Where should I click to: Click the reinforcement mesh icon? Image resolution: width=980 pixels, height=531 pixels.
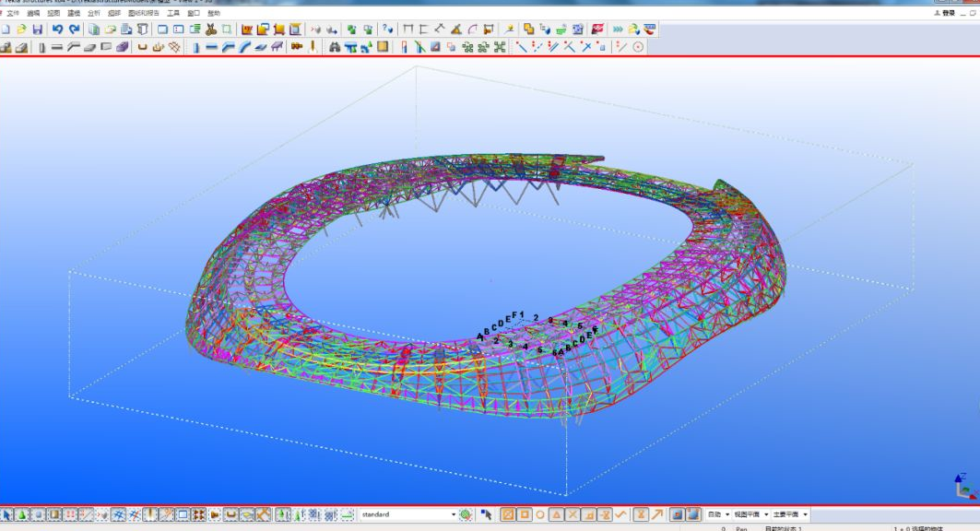point(174,47)
